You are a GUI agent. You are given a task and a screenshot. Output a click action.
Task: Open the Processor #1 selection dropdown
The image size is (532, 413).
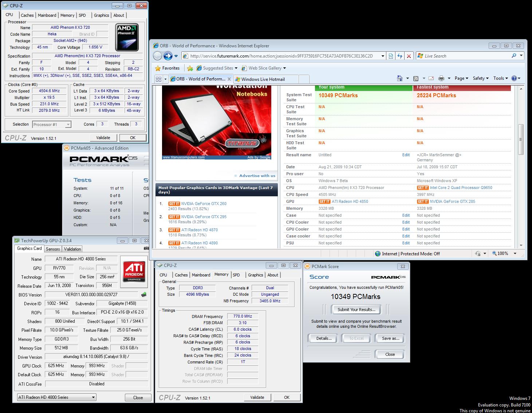(51, 125)
